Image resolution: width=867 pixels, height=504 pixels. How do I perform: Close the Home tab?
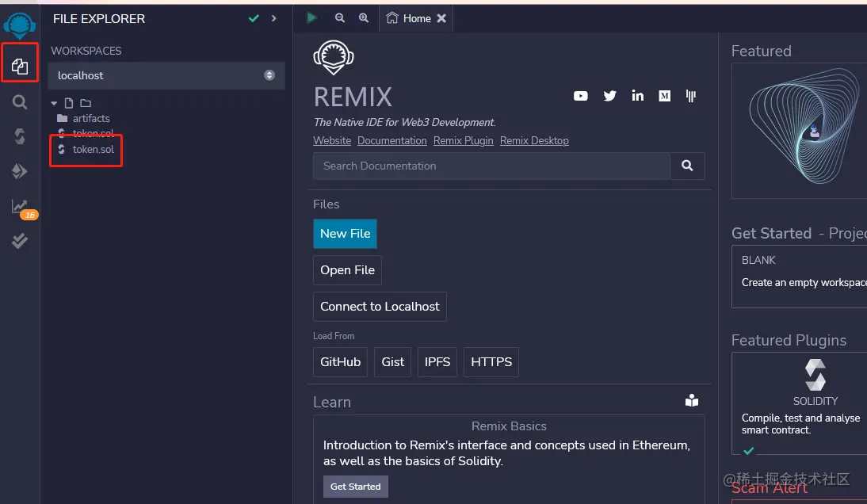(441, 18)
